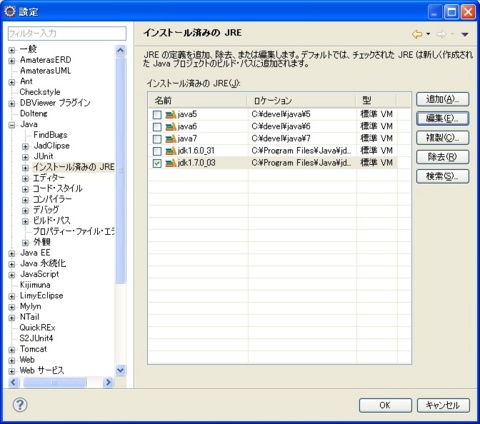
Task: Expand the 一般 tree node
Action: [12, 50]
